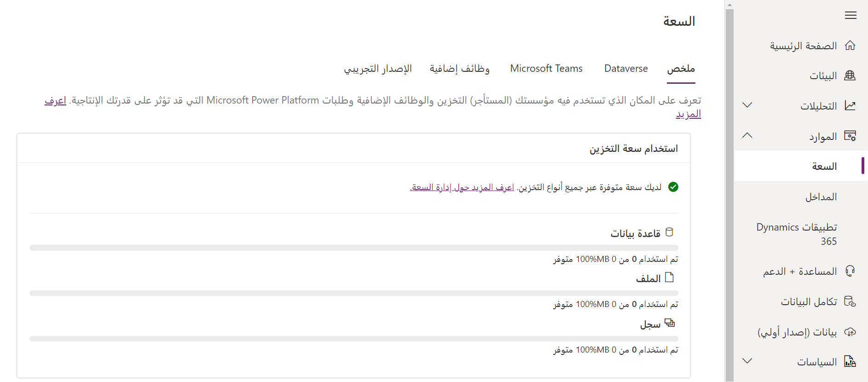Click the scrollbar up arrow
This screenshot has width=868, height=382.
pyautogui.click(x=729, y=5)
